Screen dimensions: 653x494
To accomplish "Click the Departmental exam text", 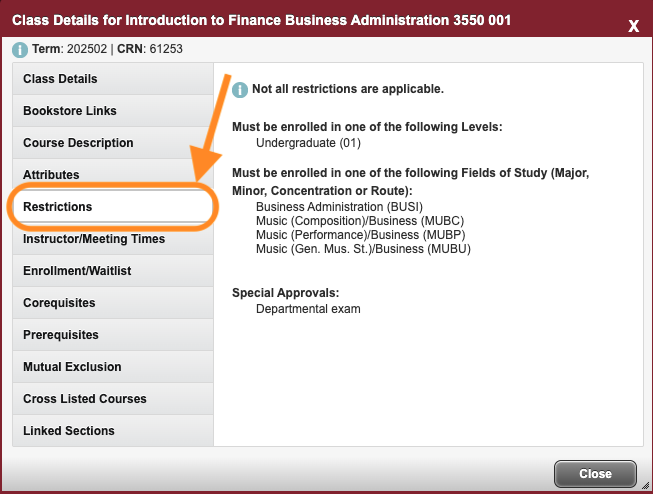I will click(308, 309).
